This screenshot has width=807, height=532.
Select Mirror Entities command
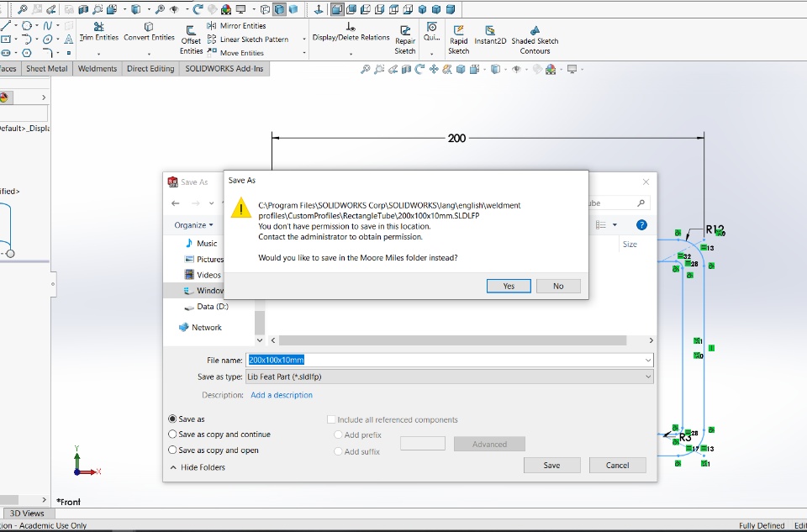tap(236, 26)
